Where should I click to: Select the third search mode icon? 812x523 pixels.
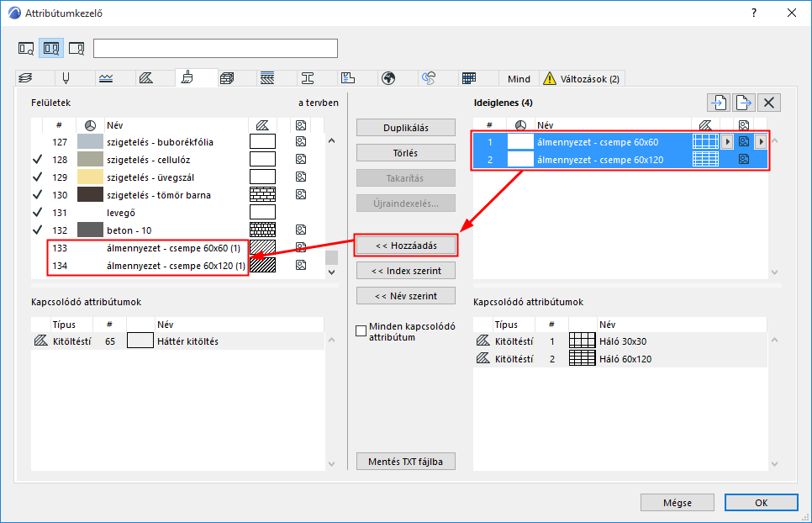[x=76, y=49]
